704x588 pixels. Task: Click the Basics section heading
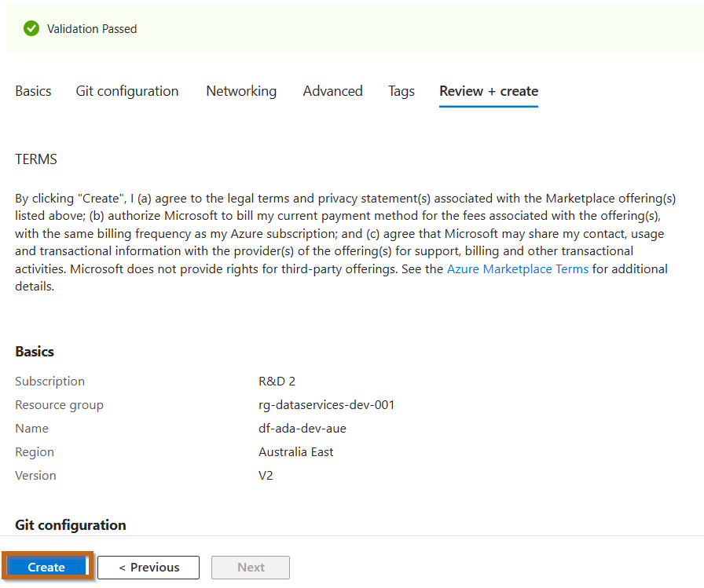tap(35, 352)
